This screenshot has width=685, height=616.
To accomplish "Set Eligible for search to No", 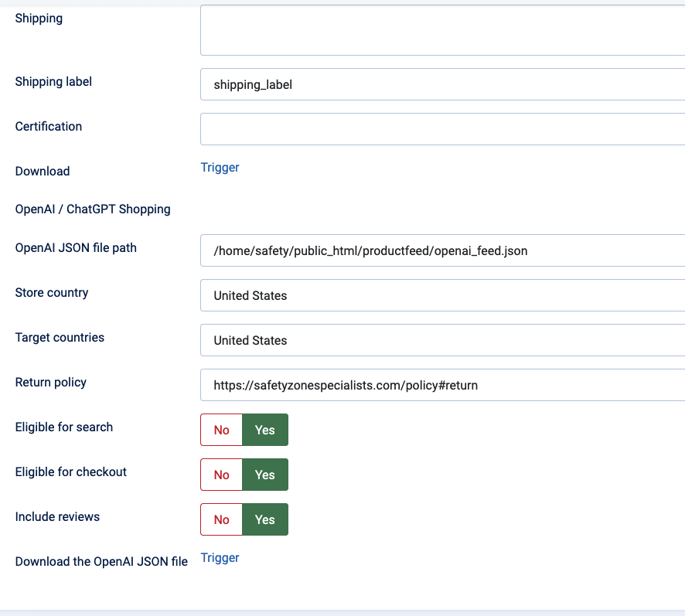I will (x=222, y=430).
